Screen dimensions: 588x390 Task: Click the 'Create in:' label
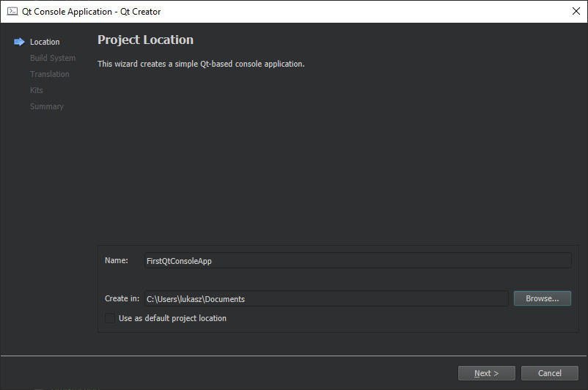[x=122, y=298]
